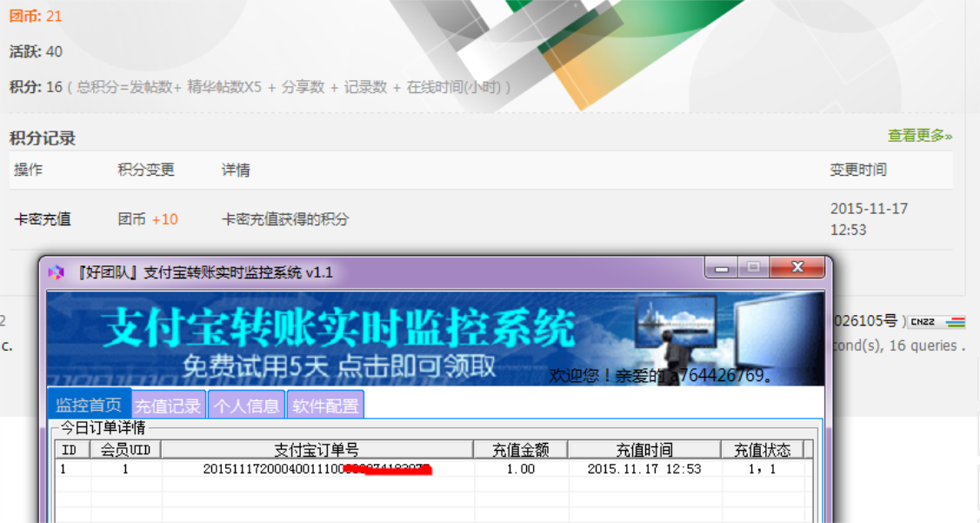The height and width of the screenshot is (523, 980).
Task: Click the 卡密充值获得的积分 detail text
Action: 285,219
